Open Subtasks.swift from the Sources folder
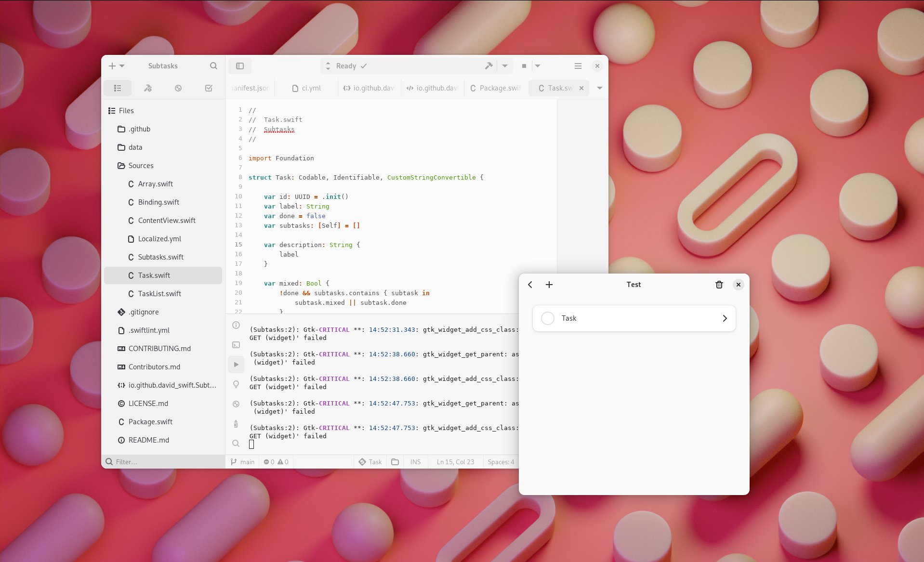This screenshot has width=924, height=562. coord(160,257)
